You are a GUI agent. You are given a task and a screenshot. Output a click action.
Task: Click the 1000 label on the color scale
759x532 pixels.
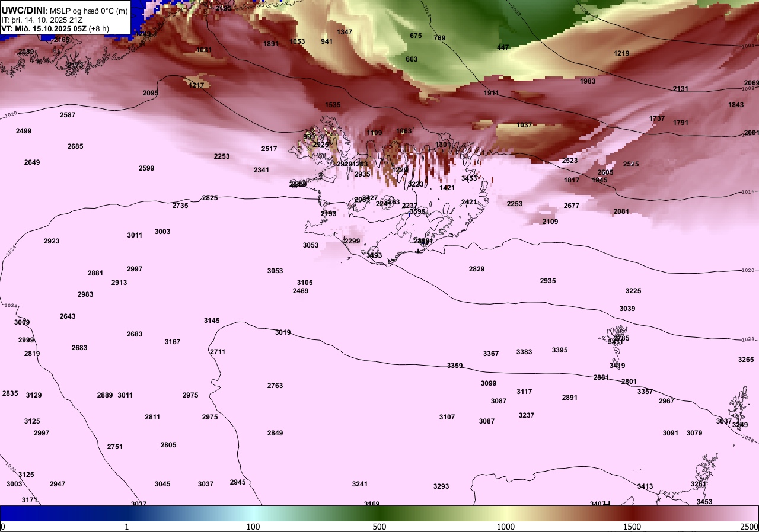(506, 527)
